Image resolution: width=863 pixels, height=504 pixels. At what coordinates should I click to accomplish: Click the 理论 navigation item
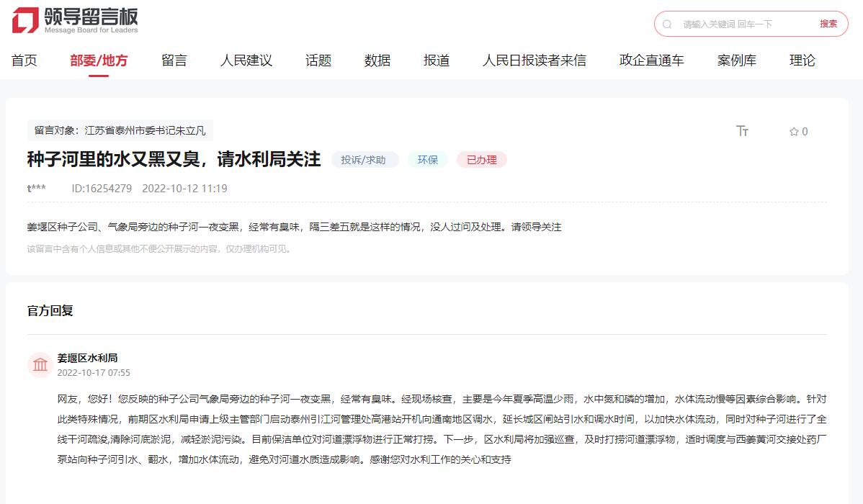pos(802,60)
